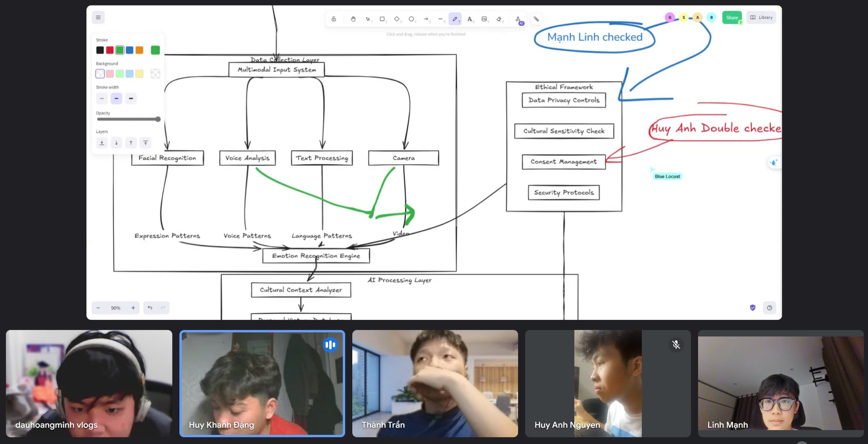The image size is (868, 444).
Task: Undo the last drawing action
Action: coord(150,308)
